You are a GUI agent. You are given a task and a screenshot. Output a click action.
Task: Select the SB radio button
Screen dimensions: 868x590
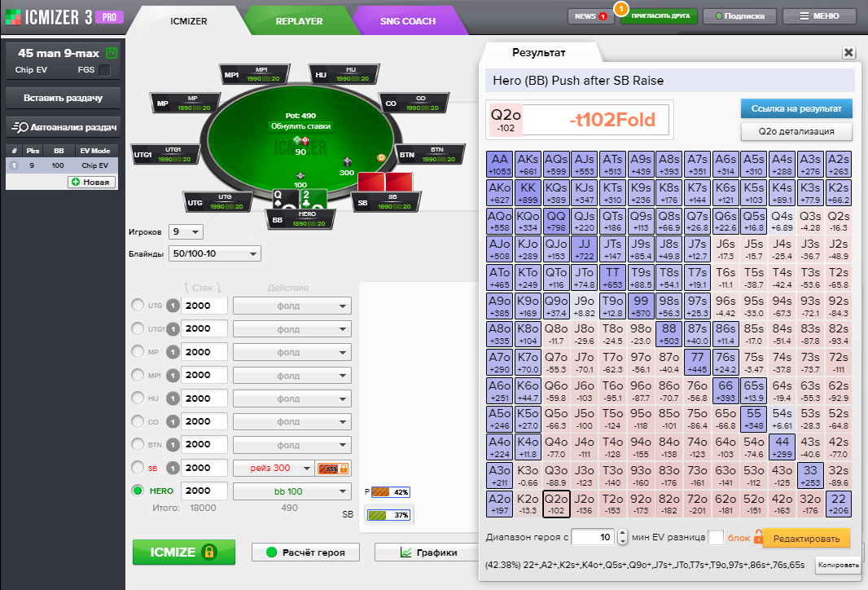[138, 468]
